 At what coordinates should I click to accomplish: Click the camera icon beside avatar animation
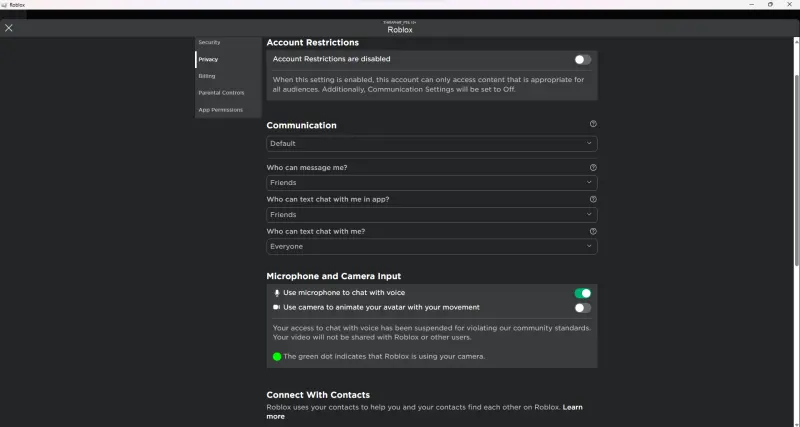(x=277, y=308)
